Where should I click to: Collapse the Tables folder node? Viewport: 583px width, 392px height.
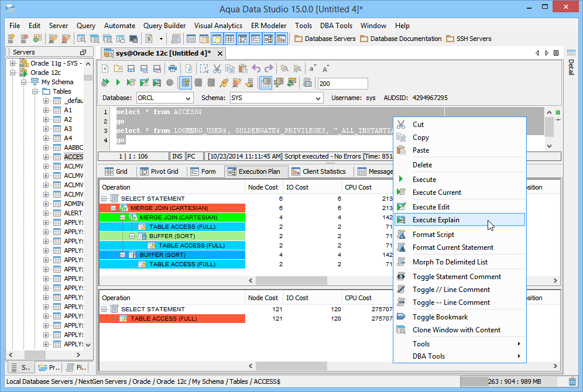click(x=35, y=91)
